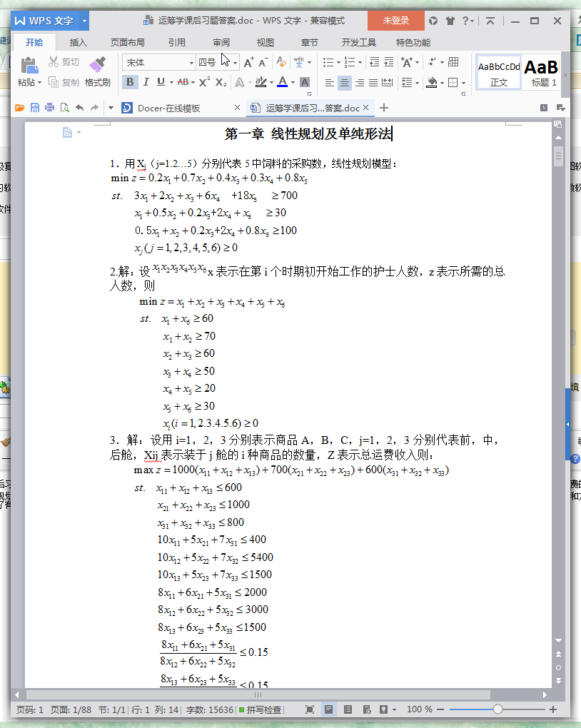Save the document with the disk icon

(35, 108)
